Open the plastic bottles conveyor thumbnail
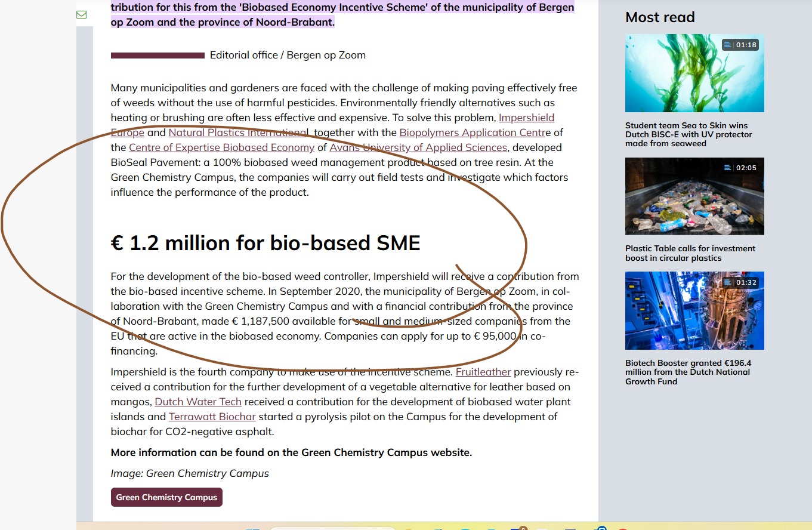 pos(694,196)
